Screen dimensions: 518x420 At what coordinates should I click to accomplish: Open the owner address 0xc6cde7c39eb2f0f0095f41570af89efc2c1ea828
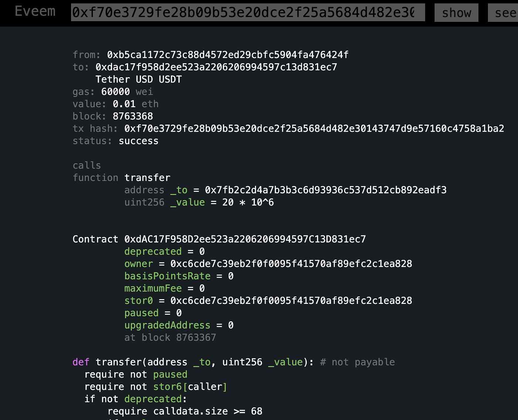pyautogui.click(x=291, y=264)
